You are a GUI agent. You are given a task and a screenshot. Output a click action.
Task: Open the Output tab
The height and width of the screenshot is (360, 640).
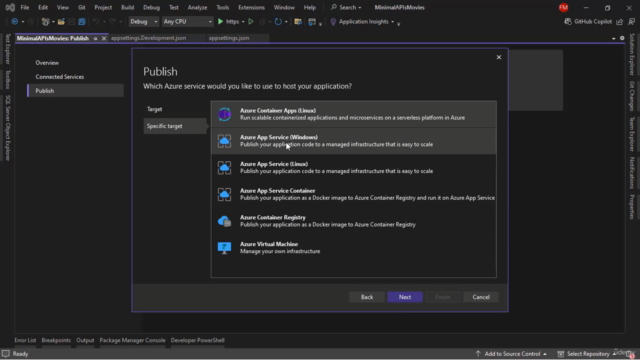pos(85,340)
